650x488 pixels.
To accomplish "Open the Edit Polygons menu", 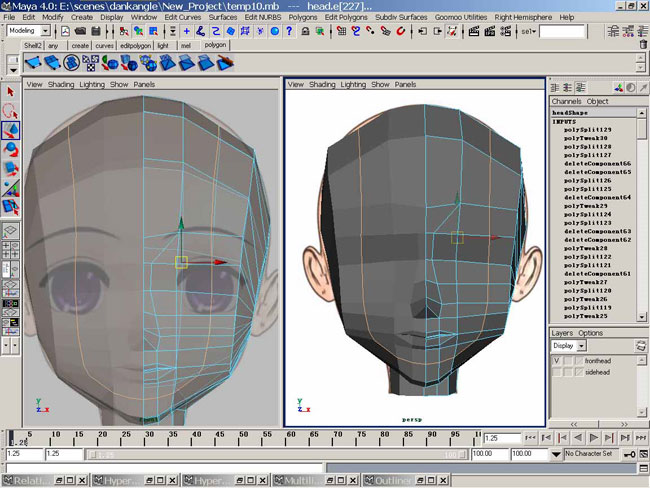I will click(x=346, y=17).
